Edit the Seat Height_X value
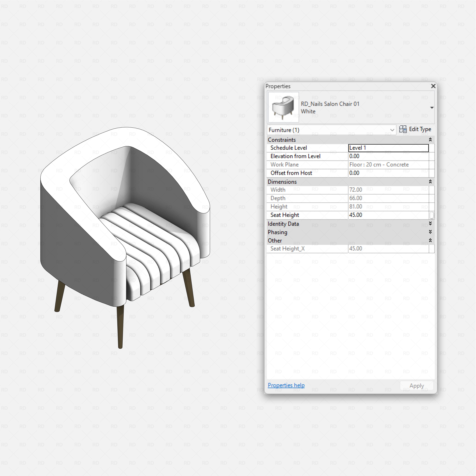The image size is (476, 476). pos(388,249)
